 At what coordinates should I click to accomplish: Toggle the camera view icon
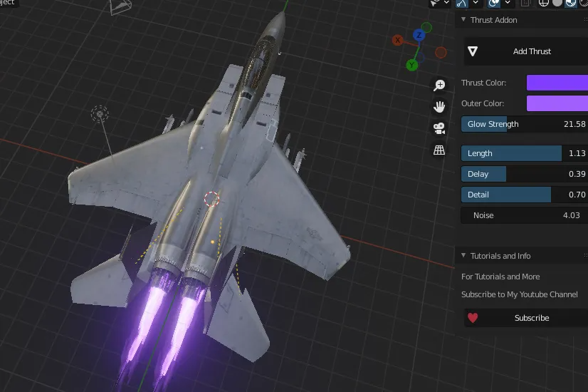point(439,128)
